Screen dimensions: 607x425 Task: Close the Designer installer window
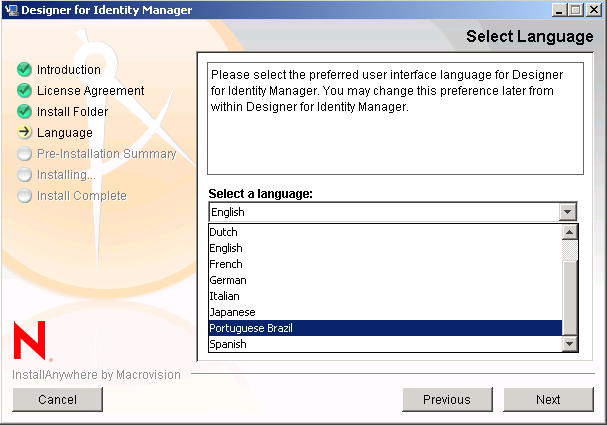pos(594,10)
